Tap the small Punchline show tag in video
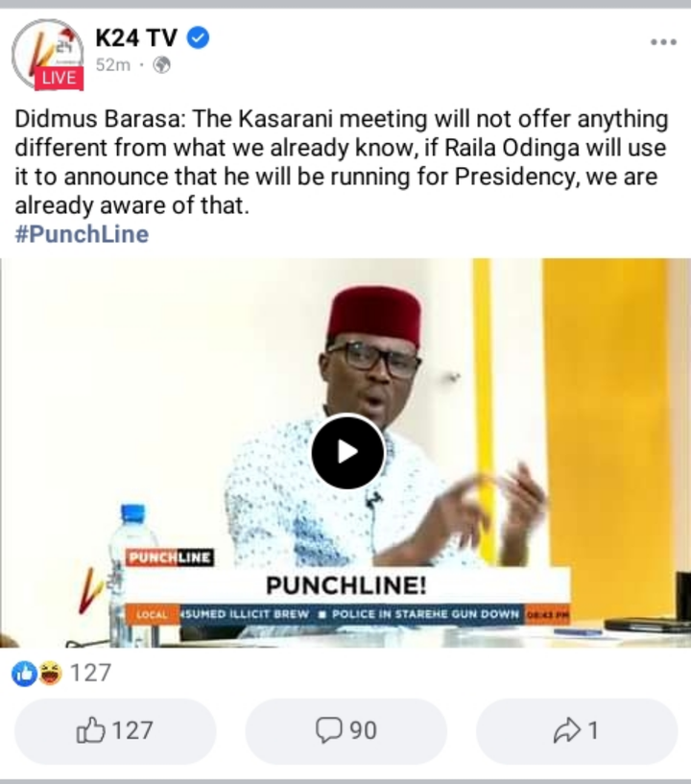Screen dimensions: 691x784 (x=170, y=558)
